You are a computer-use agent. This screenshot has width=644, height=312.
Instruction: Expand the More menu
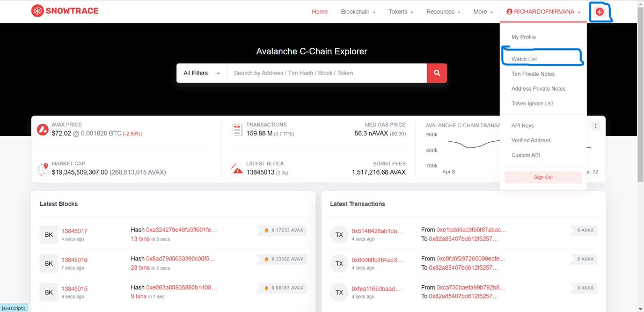483,12
